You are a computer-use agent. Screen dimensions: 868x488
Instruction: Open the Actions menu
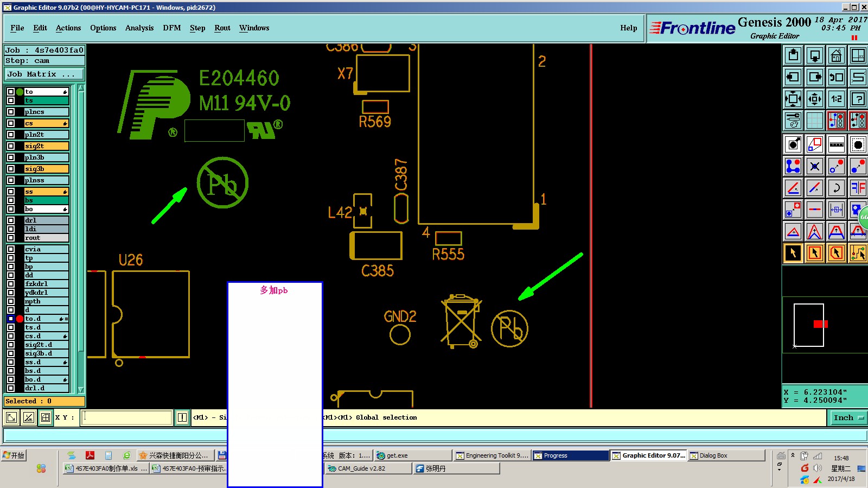pos(68,28)
